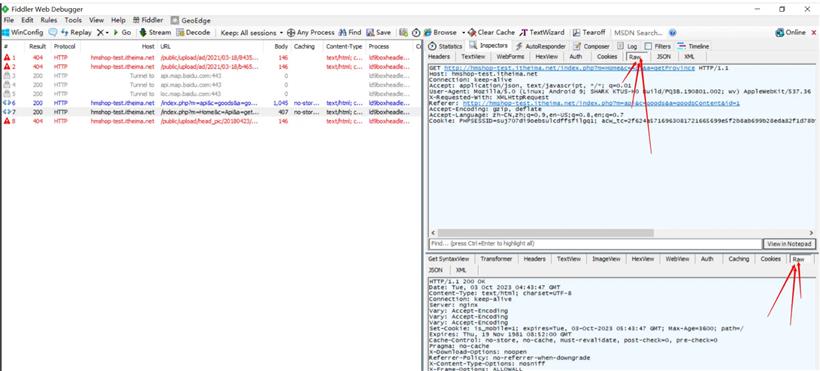This screenshot has height=371, width=820.
Task: Click the comment speech bubble icon
Action: coord(53,32)
